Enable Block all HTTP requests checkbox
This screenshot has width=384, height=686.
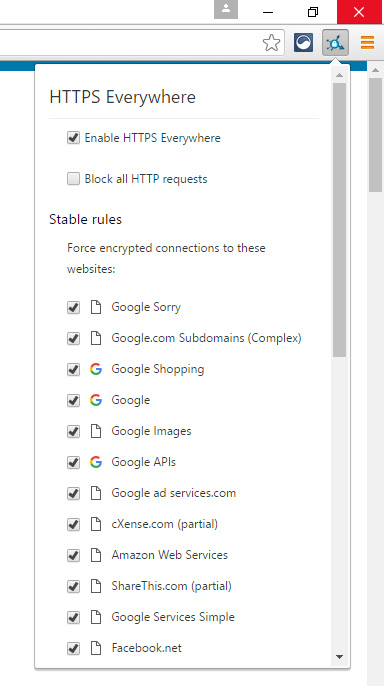[x=73, y=179]
